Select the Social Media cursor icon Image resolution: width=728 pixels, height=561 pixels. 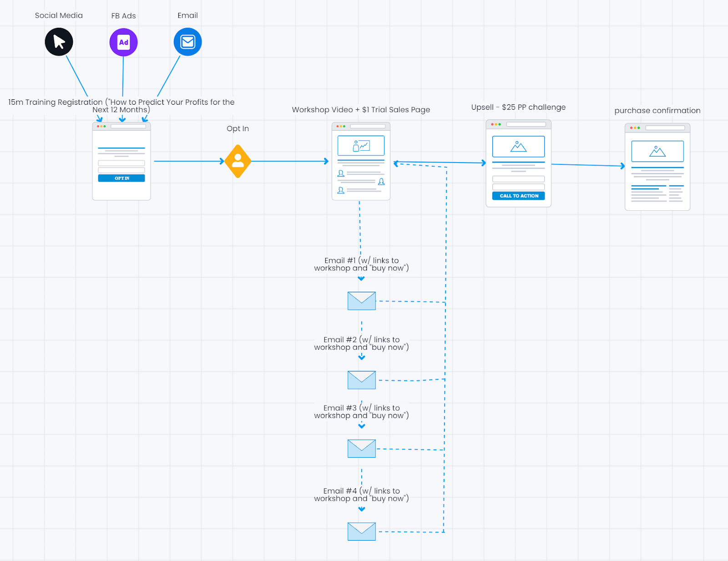coord(59,42)
